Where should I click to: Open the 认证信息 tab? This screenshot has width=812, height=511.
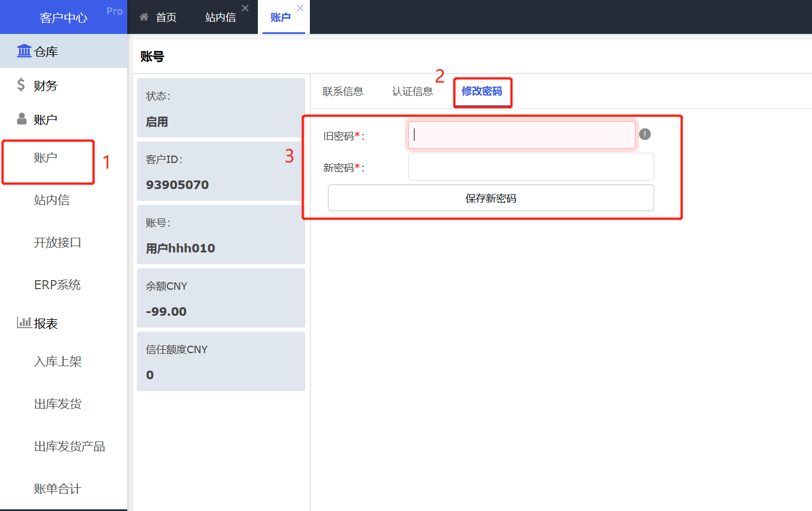click(x=412, y=91)
